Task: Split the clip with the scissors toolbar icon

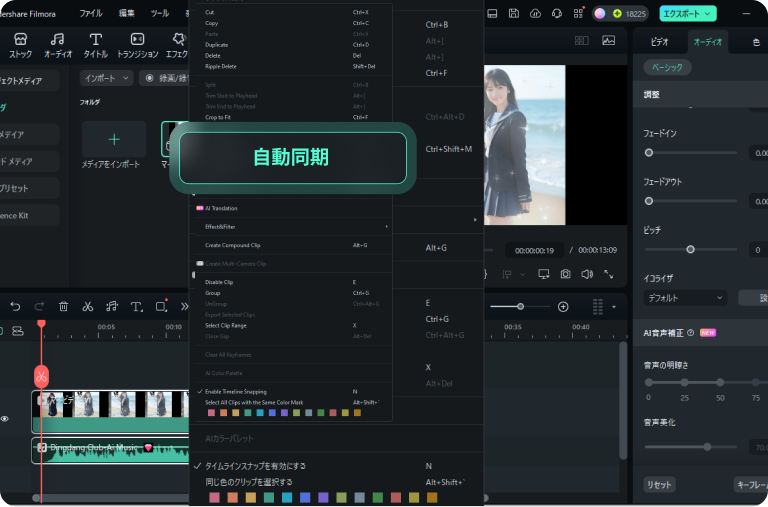Action: click(88, 307)
